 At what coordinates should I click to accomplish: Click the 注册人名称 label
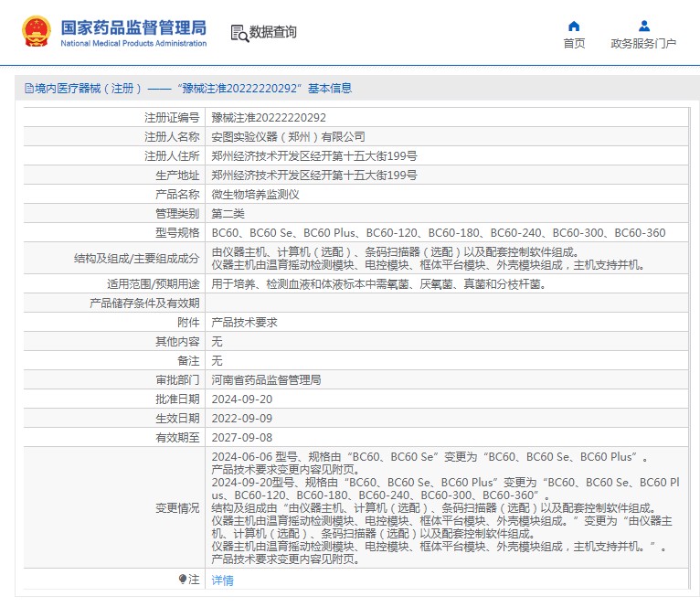[x=172, y=137]
